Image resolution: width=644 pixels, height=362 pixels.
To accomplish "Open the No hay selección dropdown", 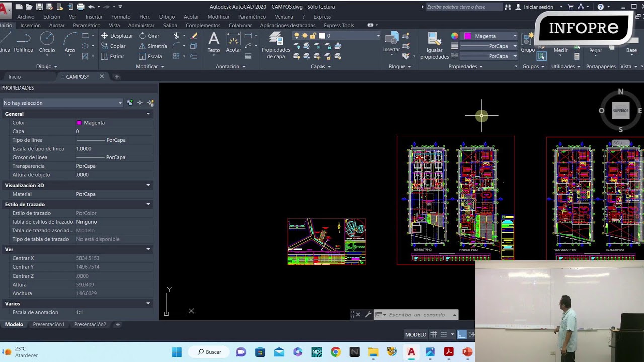I will point(62,103).
